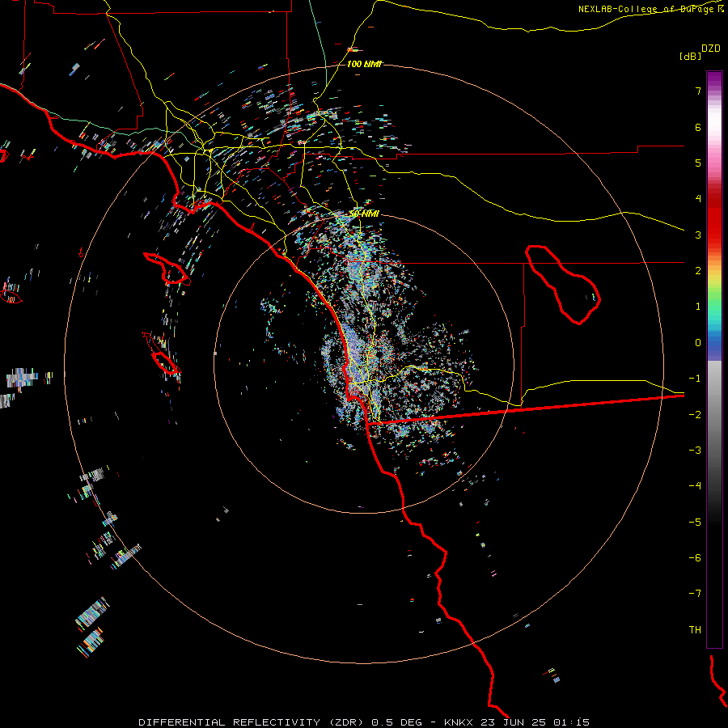Image resolution: width=728 pixels, height=728 pixels.
Task: Click the positive "2" tick label on the scale
Action: coord(698,271)
